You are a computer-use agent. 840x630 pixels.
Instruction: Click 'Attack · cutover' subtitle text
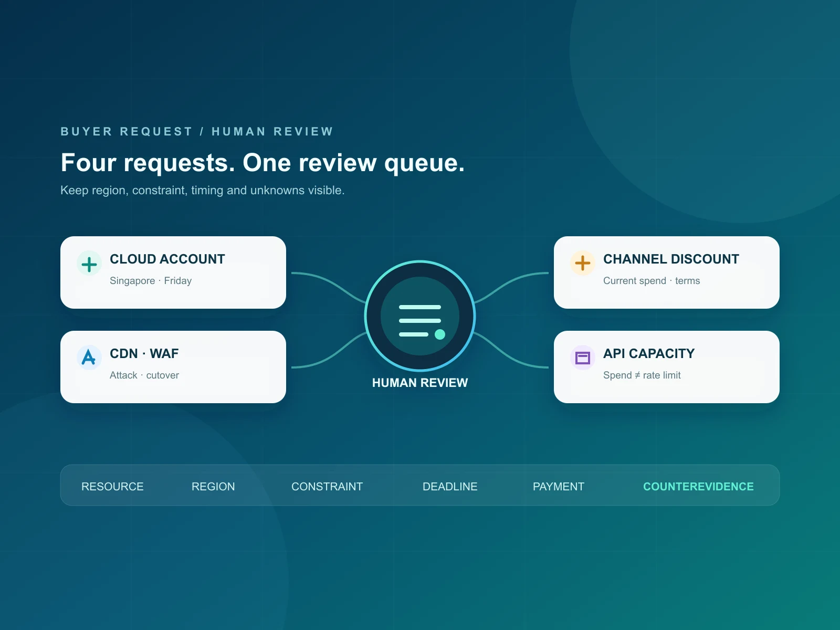point(144,375)
